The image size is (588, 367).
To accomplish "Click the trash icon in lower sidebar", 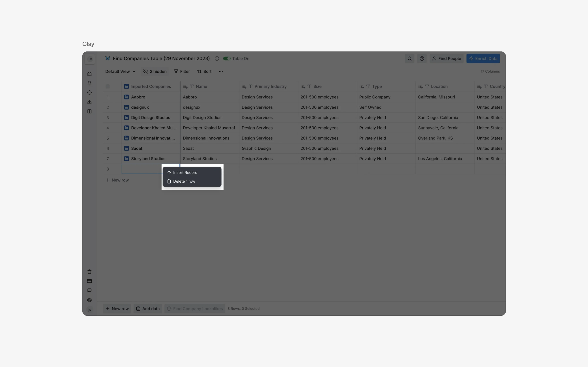I will click(x=89, y=272).
